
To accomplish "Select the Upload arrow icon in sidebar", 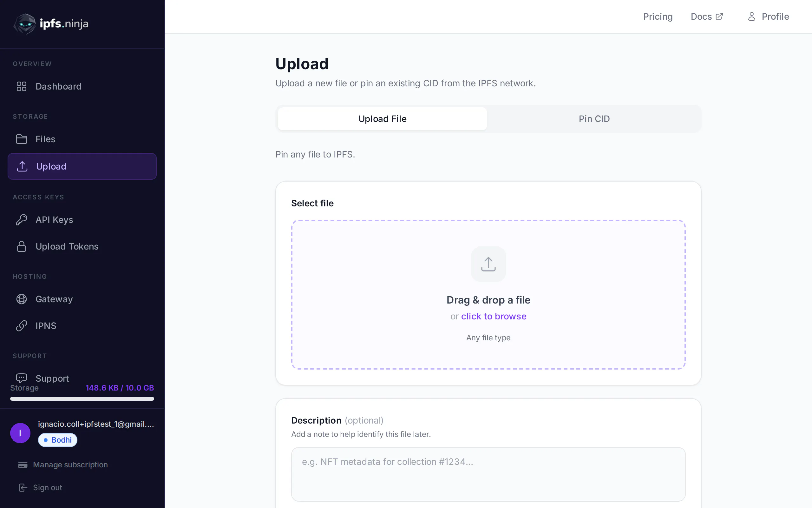I will 22,166.
